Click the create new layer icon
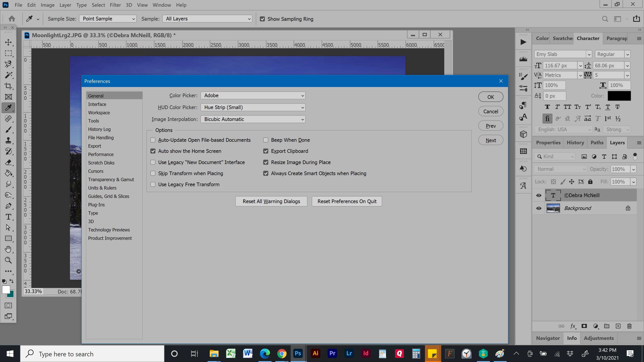644x362 pixels. 618,326
